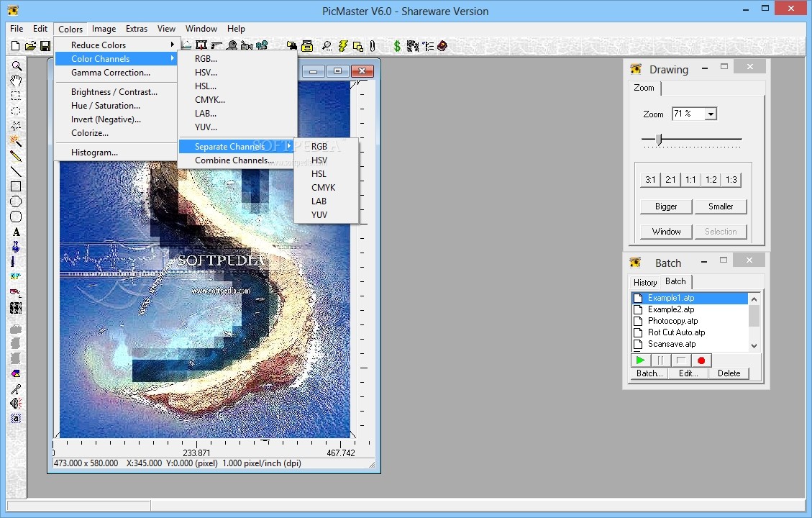Select the freehand polygon selection tool
This screenshot has width=812, height=518.
click(x=16, y=126)
